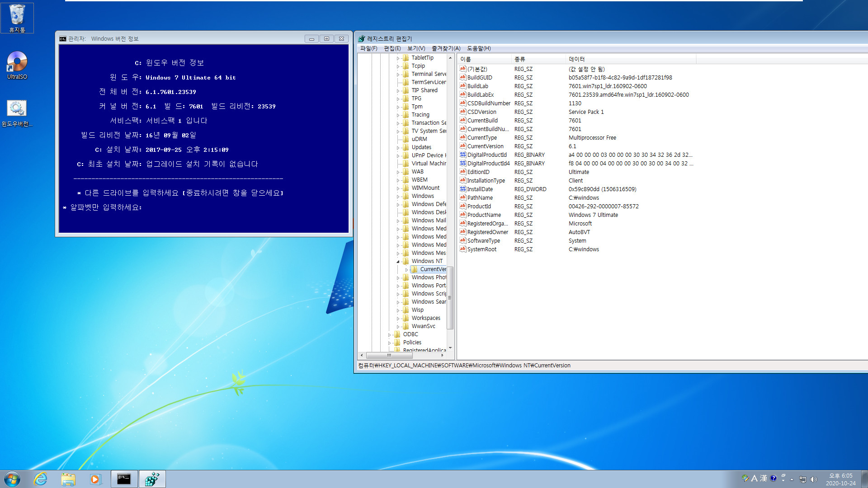
Task: Click the Registry Editor title icon
Action: pyautogui.click(x=362, y=39)
